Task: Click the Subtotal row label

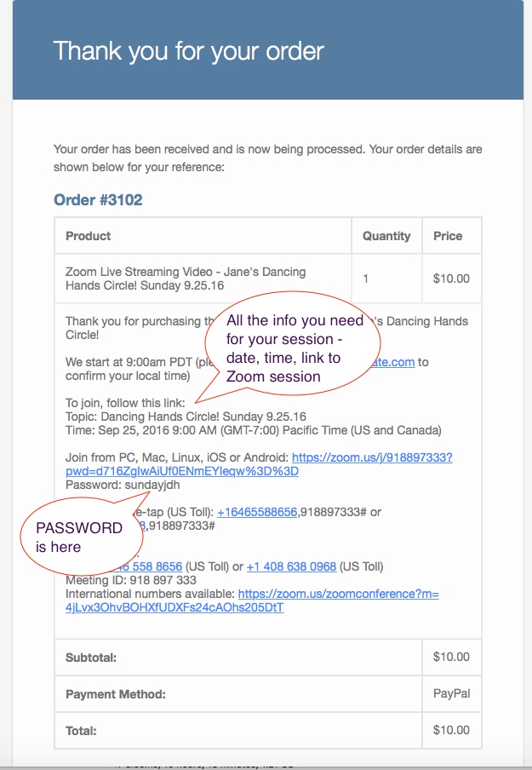Action: pos(91,658)
